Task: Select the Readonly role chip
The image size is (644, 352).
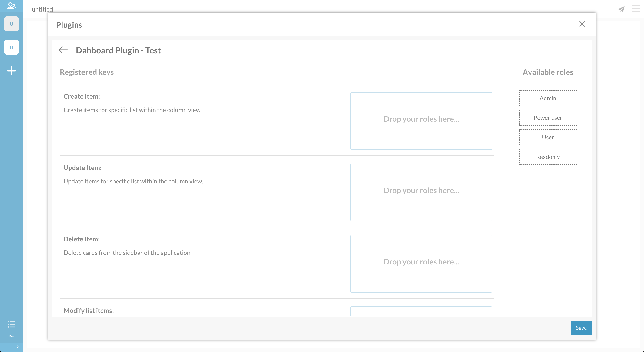Action: (x=548, y=157)
